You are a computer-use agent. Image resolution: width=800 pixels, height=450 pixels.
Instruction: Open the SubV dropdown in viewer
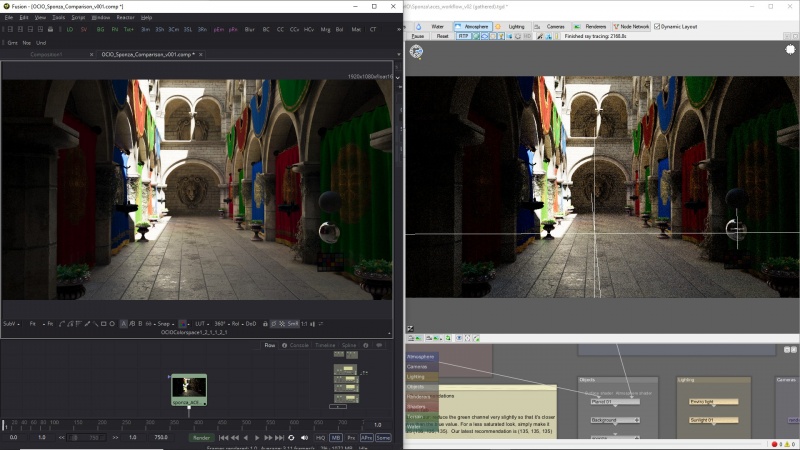[x=11, y=324]
